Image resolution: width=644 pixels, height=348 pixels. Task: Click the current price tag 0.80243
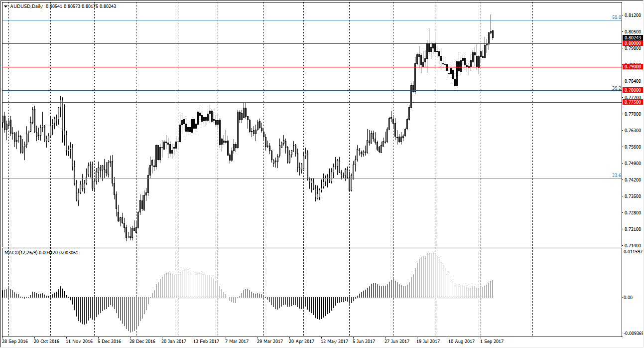(x=633, y=37)
